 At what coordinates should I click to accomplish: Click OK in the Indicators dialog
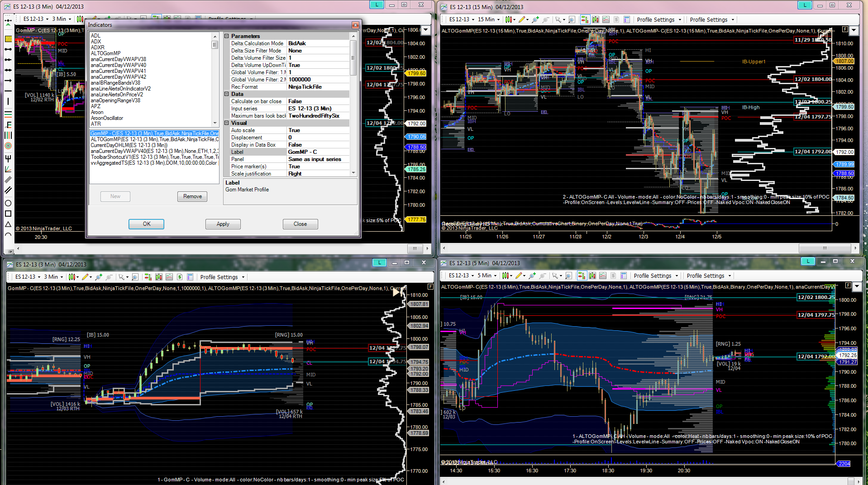coord(147,224)
